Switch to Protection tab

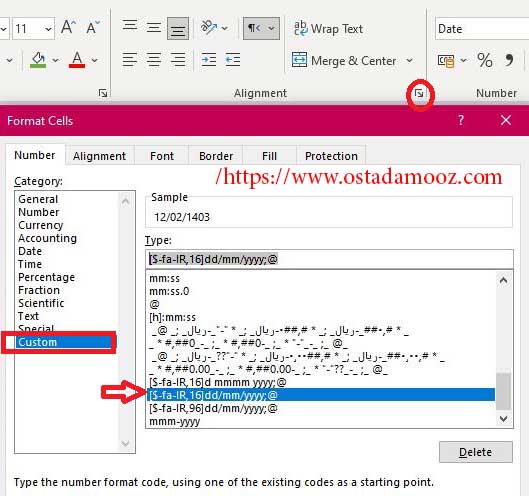click(x=331, y=156)
